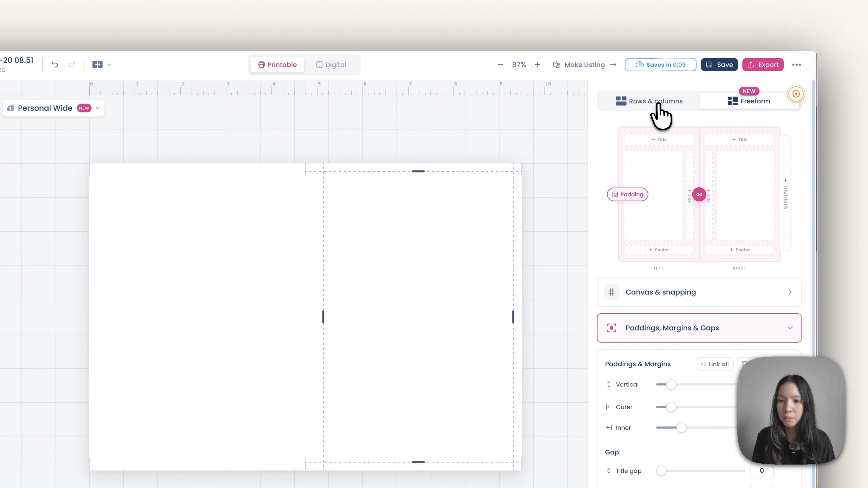Viewport: 868px width, 488px height.
Task: Click the RIGHT page label
Action: pyautogui.click(x=739, y=268)
